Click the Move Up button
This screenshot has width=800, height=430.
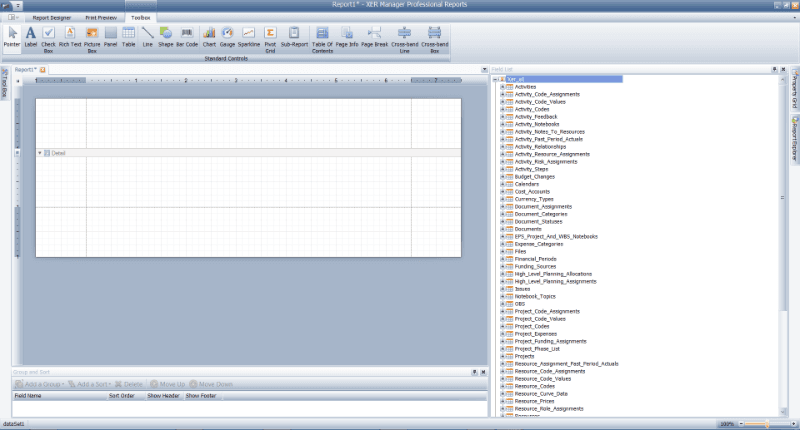click(167, 384)
